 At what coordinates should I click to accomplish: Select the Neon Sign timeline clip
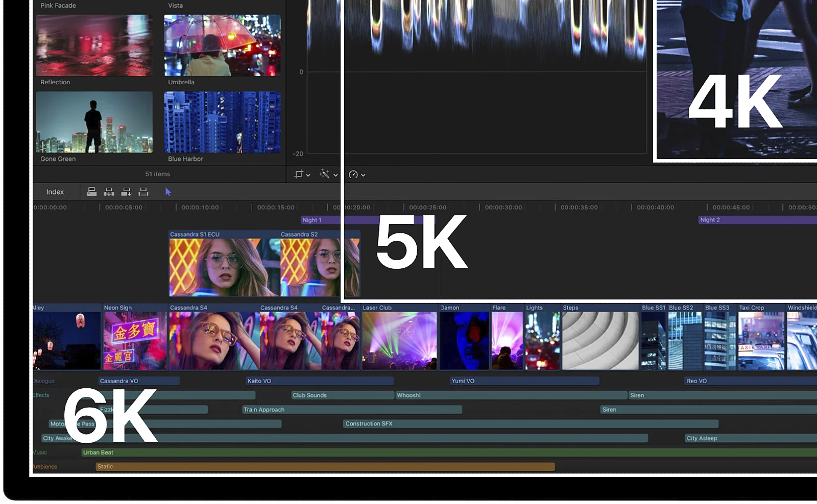[135, 337]
